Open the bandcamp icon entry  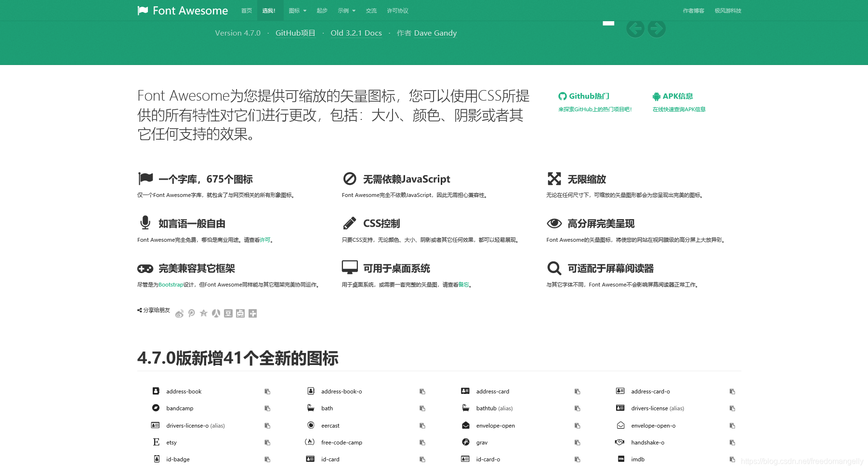pyautogui.click(x=172, y=408)
